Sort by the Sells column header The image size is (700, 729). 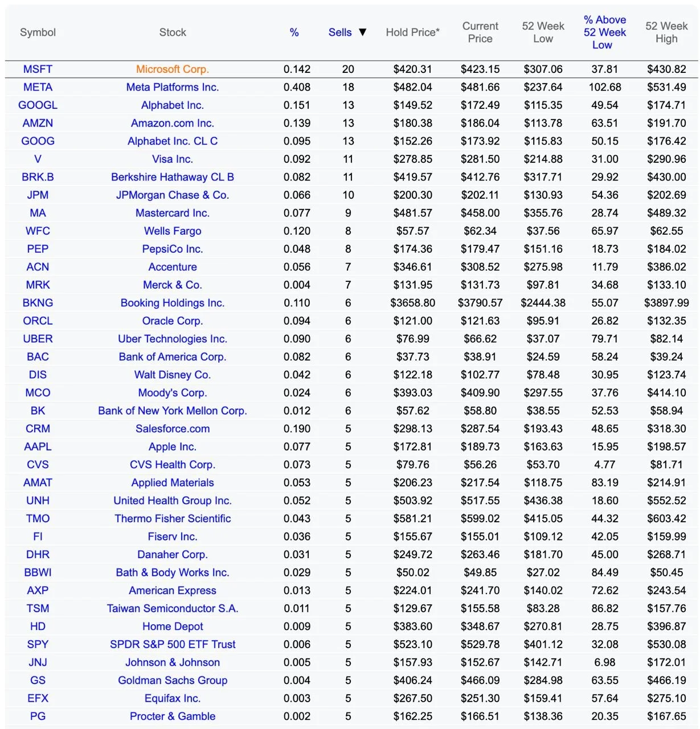[x=340, y=32]
